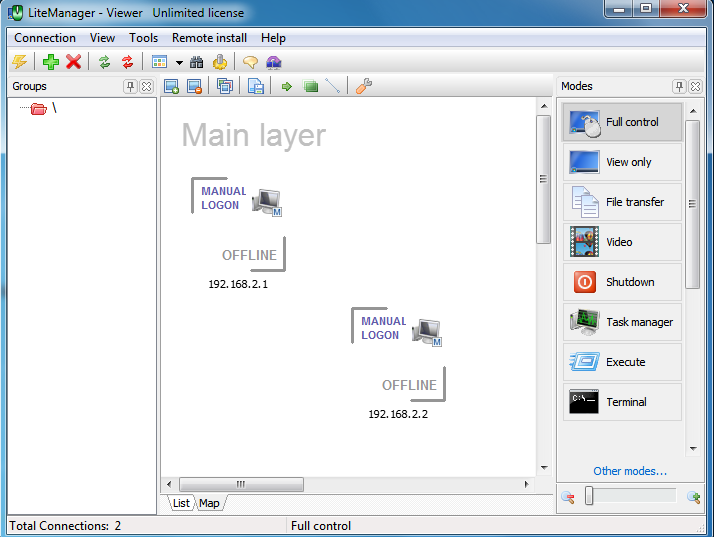Click the map vertical scrollbar thumb
Viewport: 714px width, 537px height.
(x=543, y=179)
